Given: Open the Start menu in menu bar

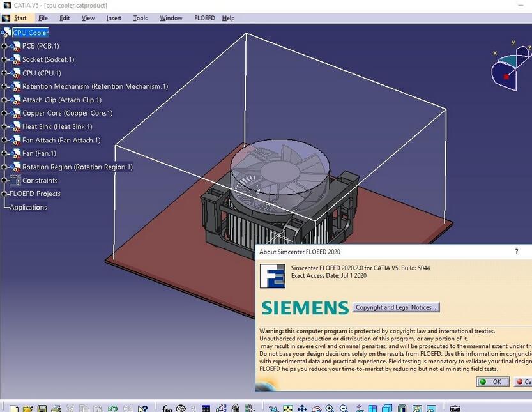Looking at the screenshot, I should click(20, 18).
